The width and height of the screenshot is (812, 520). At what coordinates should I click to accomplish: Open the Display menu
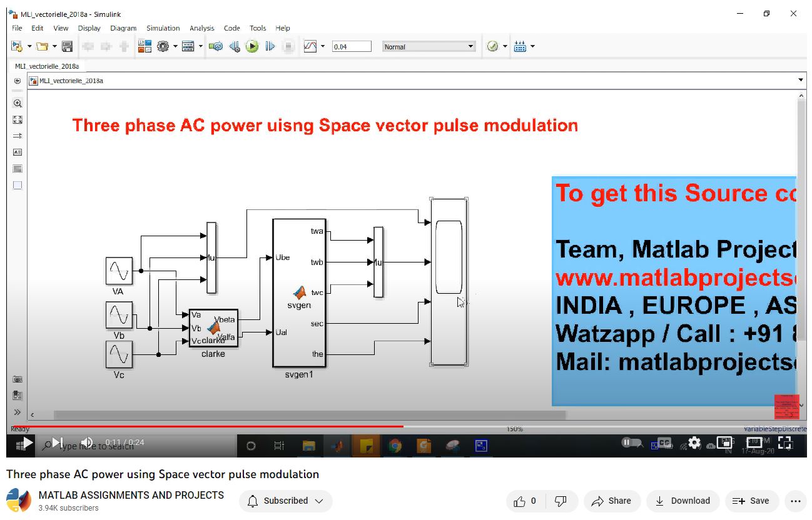pos(89,28)
